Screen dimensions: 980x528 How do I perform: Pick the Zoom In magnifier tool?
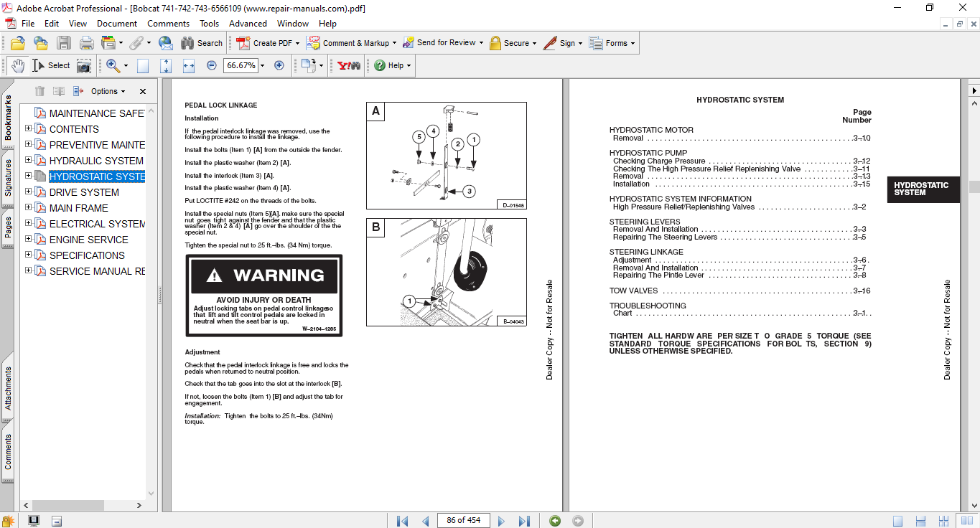click(113, 65)
